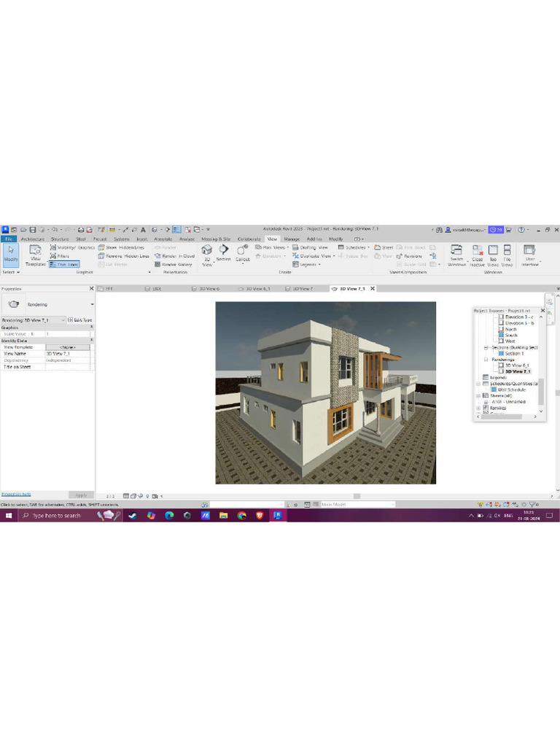Arrange windows as Tile Views
The height and width of the screenshot is (747, 560).
click(x=507, y=255)
